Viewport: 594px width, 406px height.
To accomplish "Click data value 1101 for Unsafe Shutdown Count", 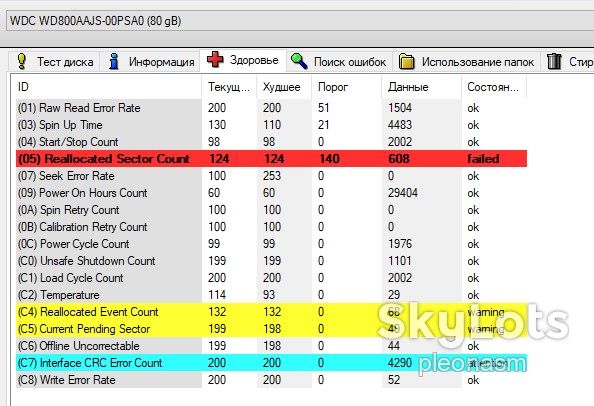I will (x=400, y=261).
